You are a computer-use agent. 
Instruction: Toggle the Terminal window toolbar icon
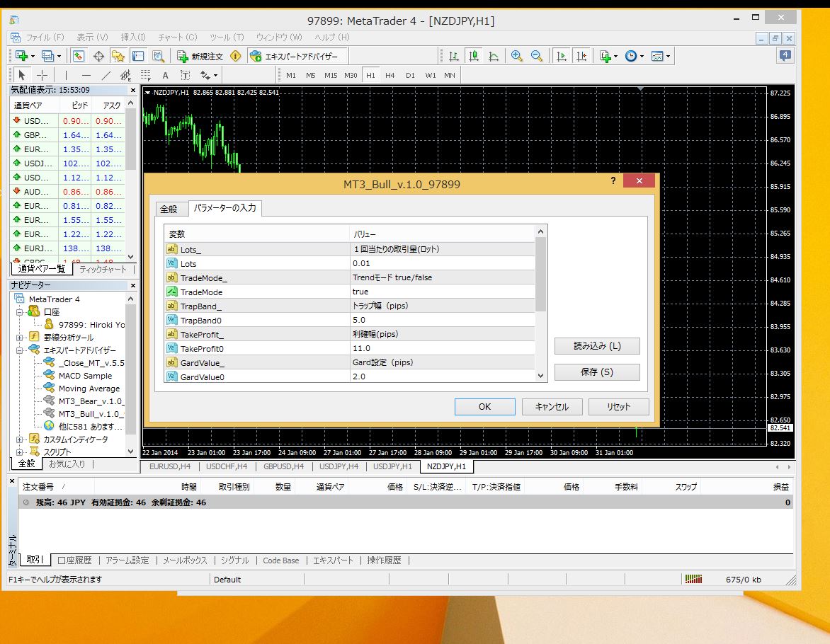tap(137, 56)
